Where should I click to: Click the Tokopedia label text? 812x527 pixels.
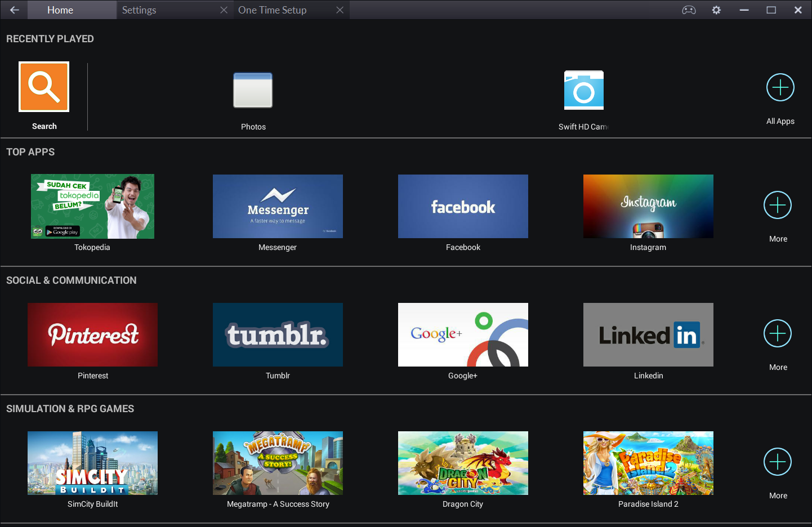92,247
